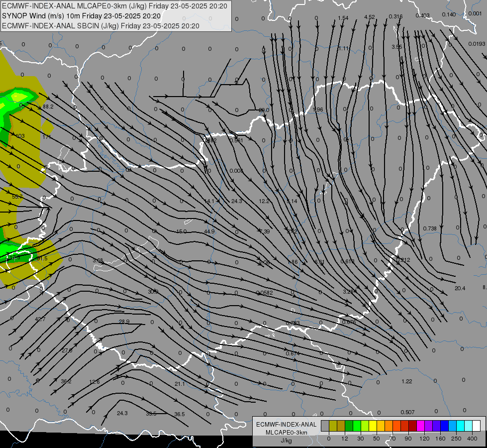
Task: Click the map value 30.9
Action: [x=153, y=292]
